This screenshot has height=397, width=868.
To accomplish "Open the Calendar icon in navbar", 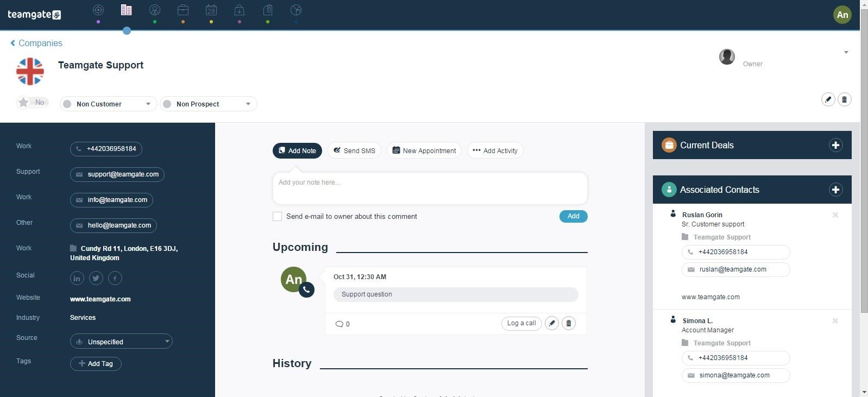I will [211, 10].
